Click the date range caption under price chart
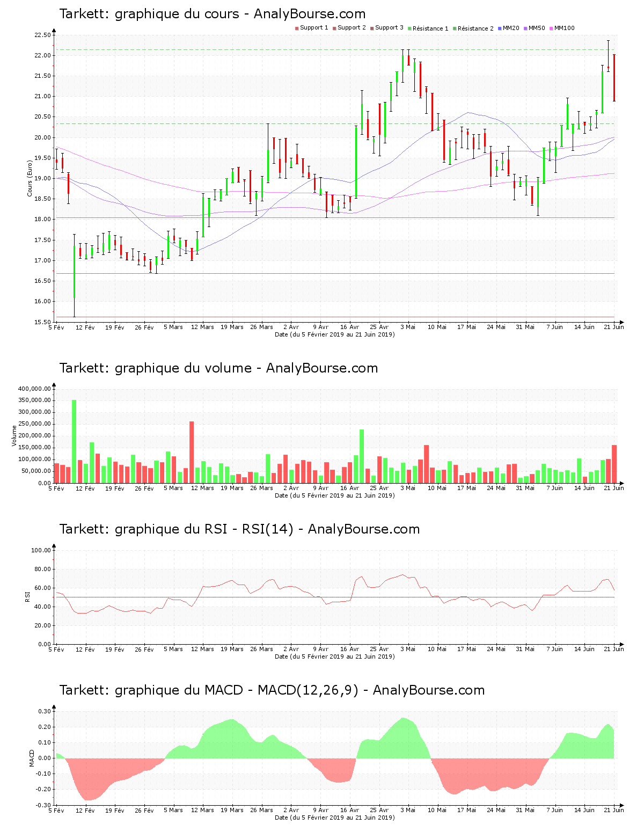Viewport: 644px width, 832px height. click(335, 334)
